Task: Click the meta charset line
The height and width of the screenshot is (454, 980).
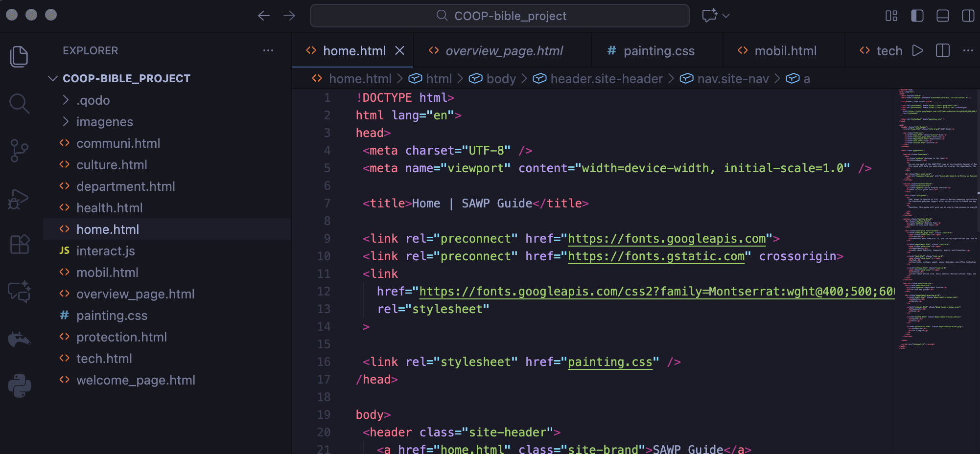Action: [x=447, y=151]
